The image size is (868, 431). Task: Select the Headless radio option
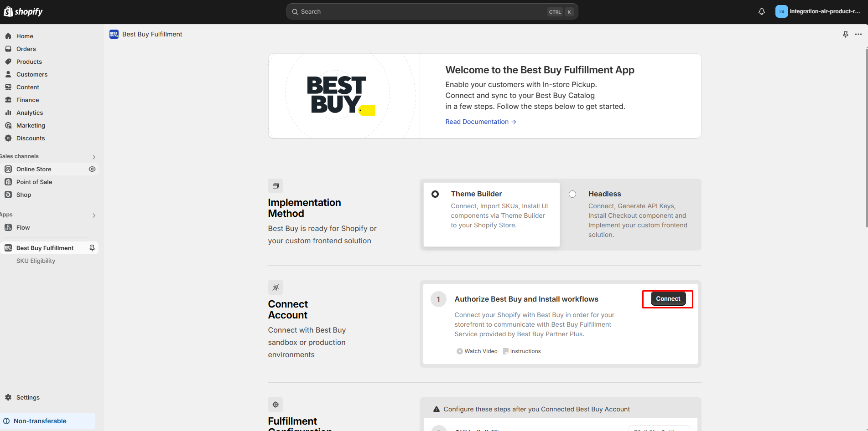572,194
